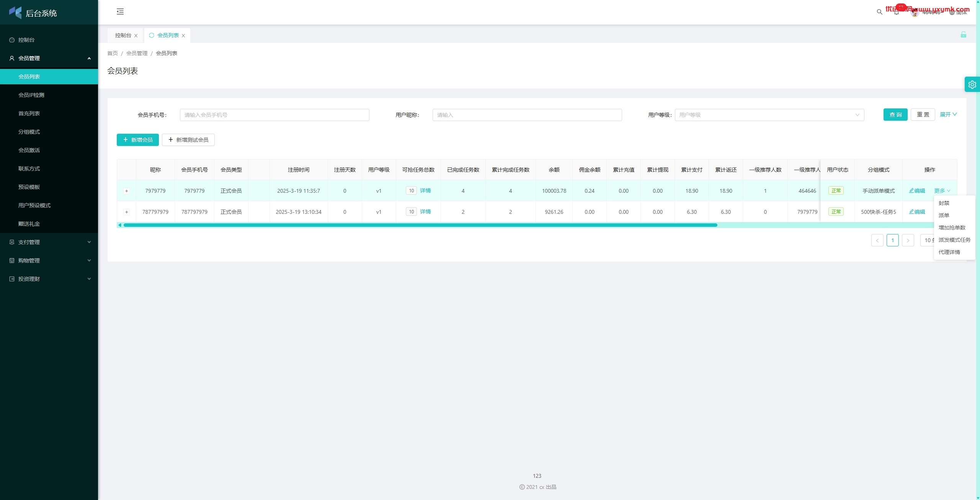Open 详情 for member 7979779
This screenshot has height=500, width=980.
(425, 190)
